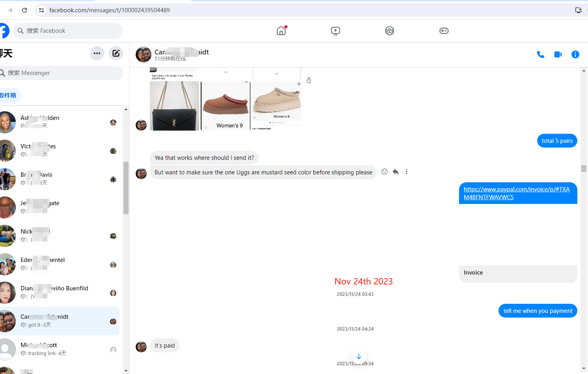
Task: Share the product images with the share icon
Action: pos(309,80)
